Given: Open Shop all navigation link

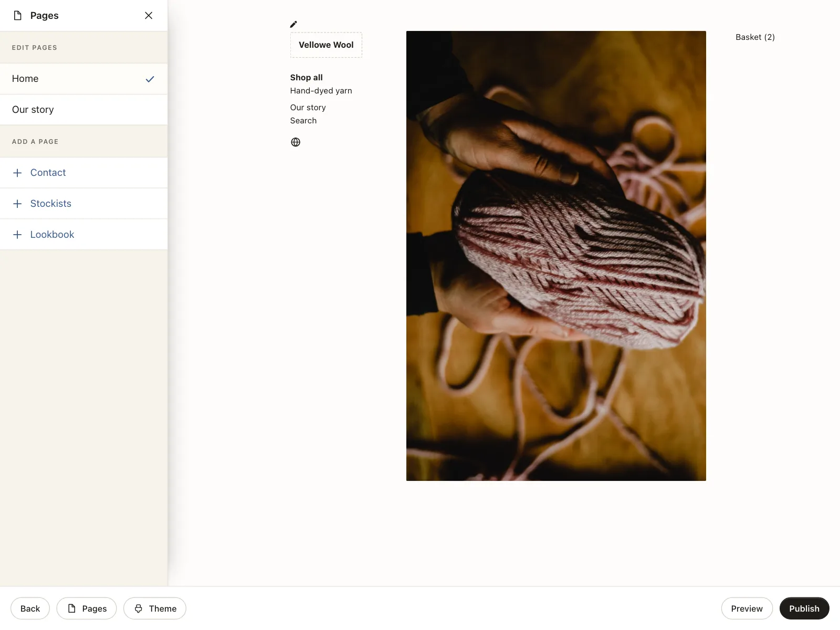Looking at the screenshot, I should pos(307,78).
